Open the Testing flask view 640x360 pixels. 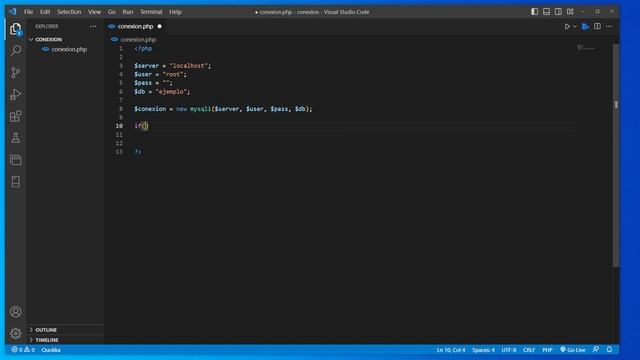click(16, 138)
